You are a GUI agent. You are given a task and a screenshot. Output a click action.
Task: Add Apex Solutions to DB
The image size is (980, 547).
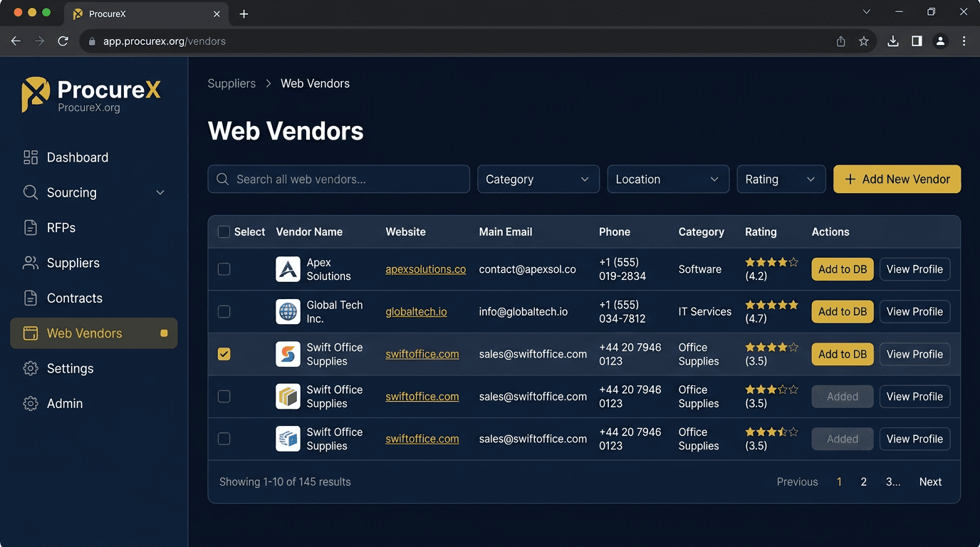point(843,269)
